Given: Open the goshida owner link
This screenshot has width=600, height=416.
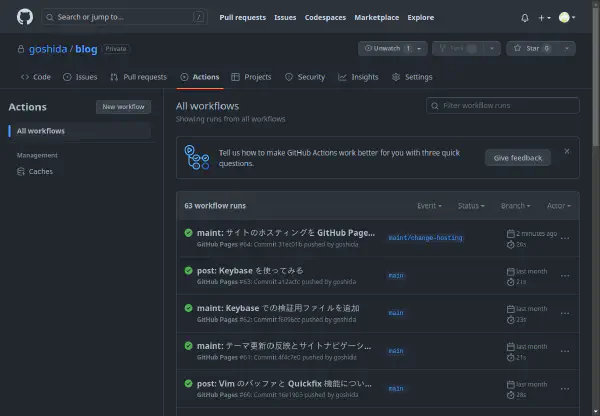Looking at the screenshot, I should point(48,49).
